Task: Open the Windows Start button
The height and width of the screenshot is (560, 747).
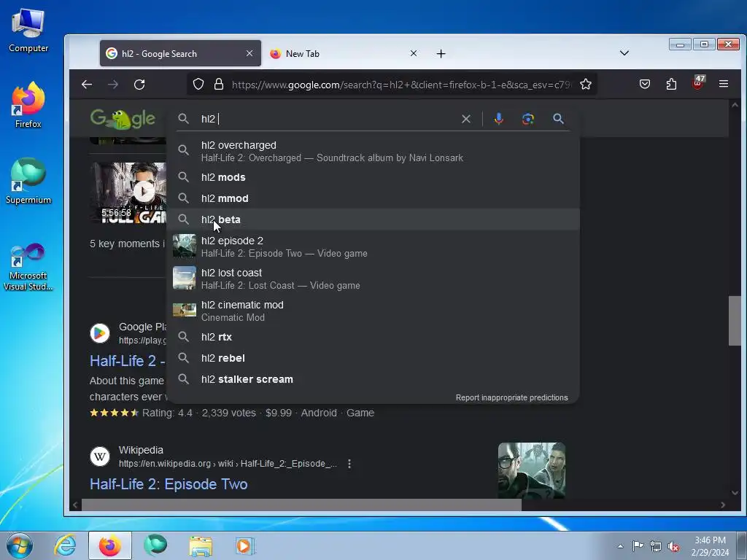Action: 20,545
